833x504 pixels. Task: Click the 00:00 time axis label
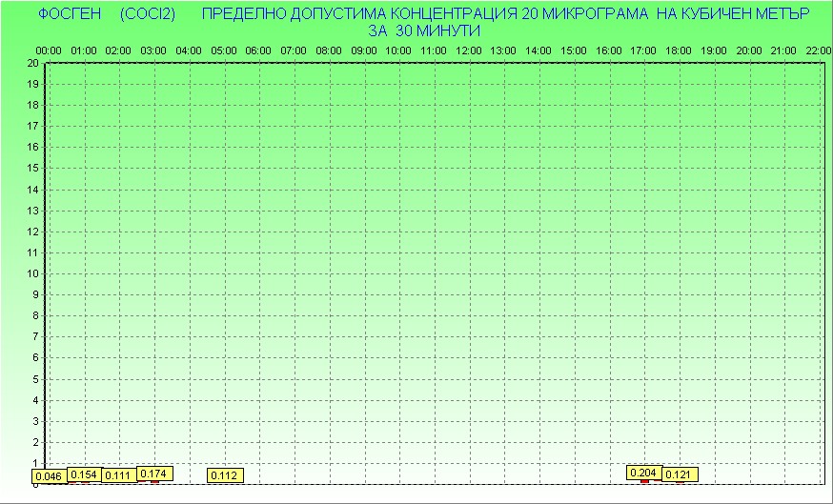pyautogui.click(x=49, y=50)
